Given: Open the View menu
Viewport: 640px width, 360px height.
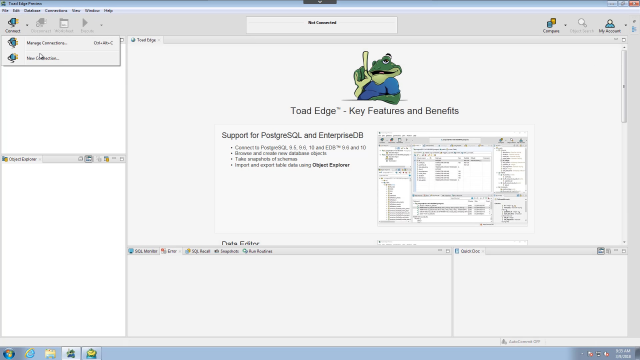Looking at the screenshot, I should click(x=76, y=11).
